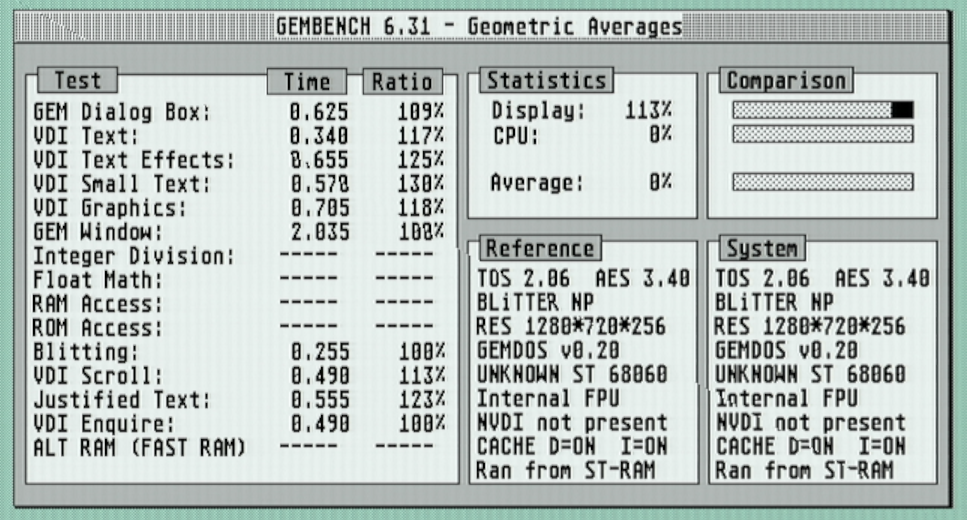Click the 2.035 time for GEM Window
Screen dimensions: 967x520
[x=319, y=232]
